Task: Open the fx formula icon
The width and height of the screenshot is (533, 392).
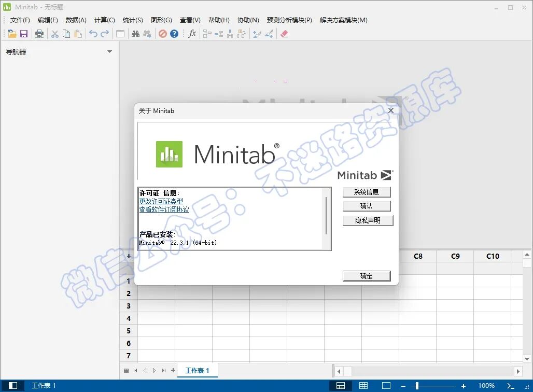Action: [x=192, y=33]
